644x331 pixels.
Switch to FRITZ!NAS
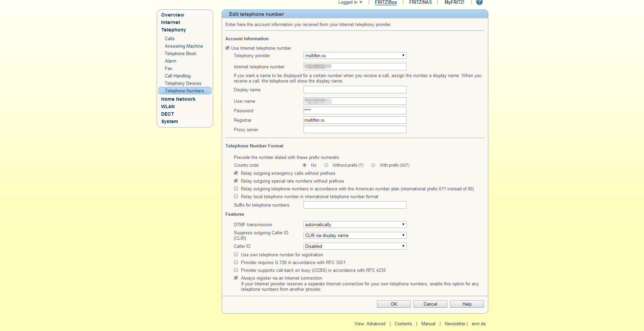pyautogui.click(x=420, y=2)
